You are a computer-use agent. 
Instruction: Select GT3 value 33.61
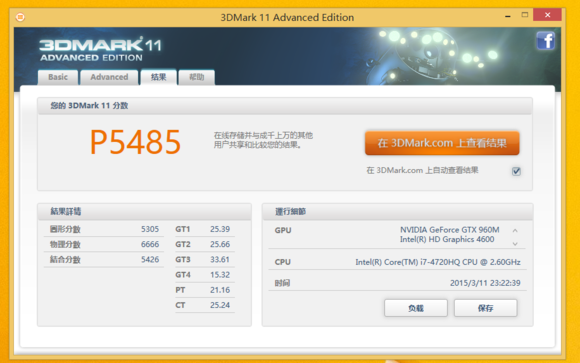tap(220, 259)
